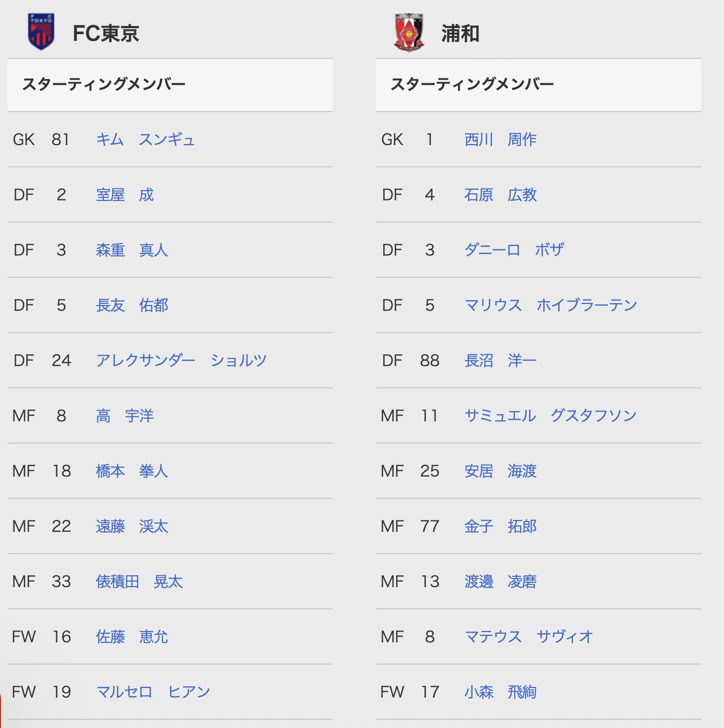The width and height of the screenshot is (724, 728).
Task: Click the FC東京 team name heading
Action: tap(106, 34)
